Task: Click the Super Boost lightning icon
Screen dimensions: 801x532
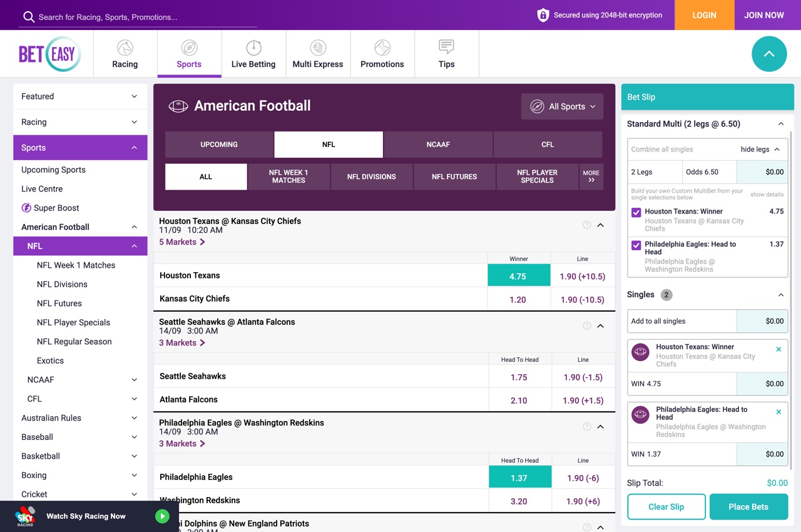Action: (x=26, y=208)
